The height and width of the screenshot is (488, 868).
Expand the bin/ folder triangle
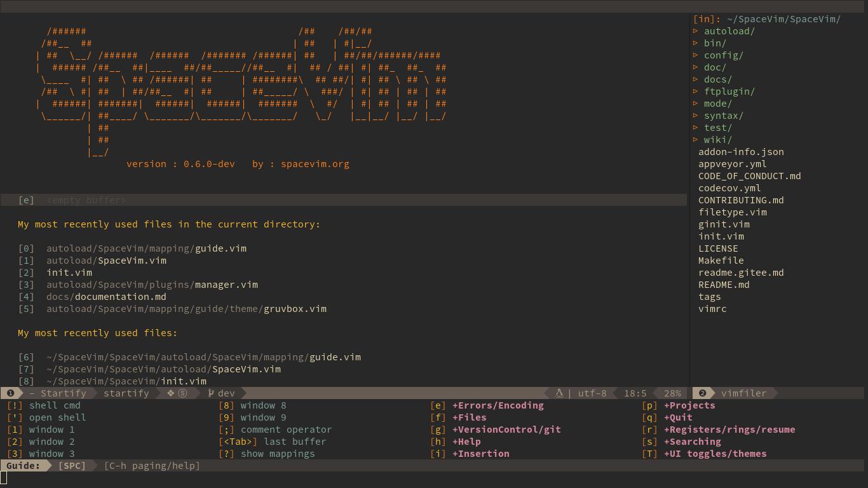696,43
